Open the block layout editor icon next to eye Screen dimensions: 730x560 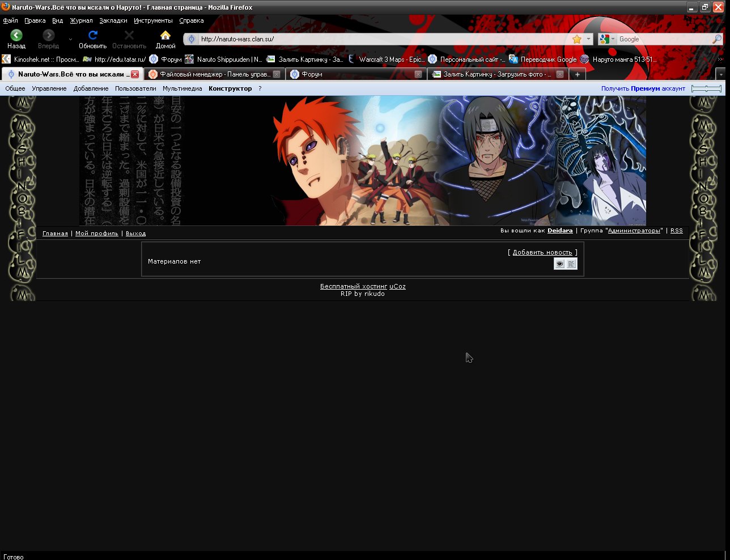coord(571,264)
